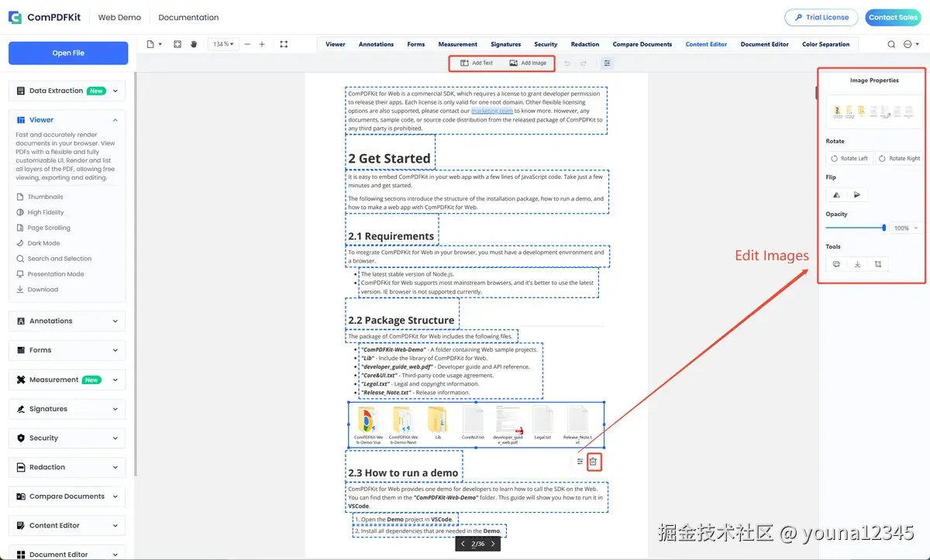Flip image vertically
The width and height of the screenshot is (930, 560).
(857, 195)
